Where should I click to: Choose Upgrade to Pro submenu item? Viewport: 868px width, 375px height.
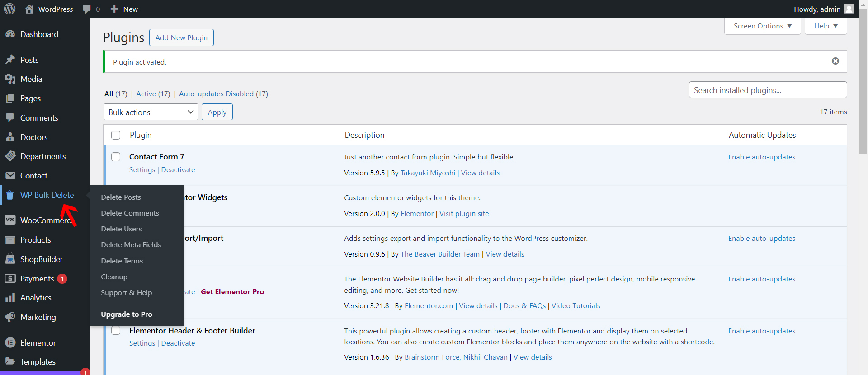pos(127,314)
